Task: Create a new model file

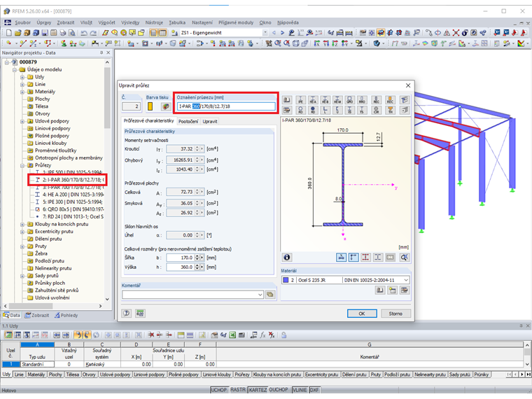Action: coord(9,33)
